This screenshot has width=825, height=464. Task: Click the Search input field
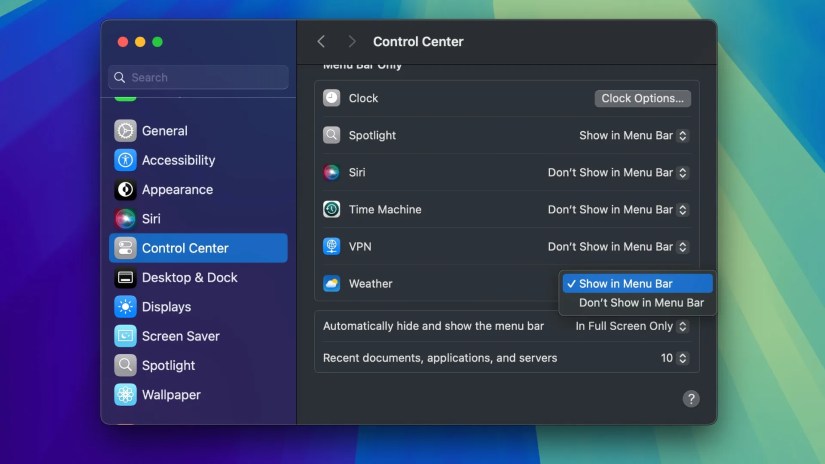tap(198, 77)
